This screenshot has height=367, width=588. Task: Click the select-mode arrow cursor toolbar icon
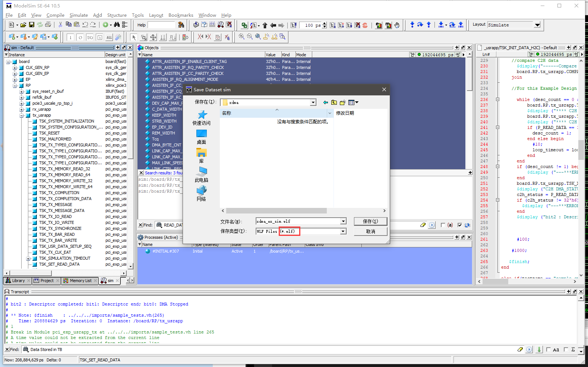tap(133, 37)
